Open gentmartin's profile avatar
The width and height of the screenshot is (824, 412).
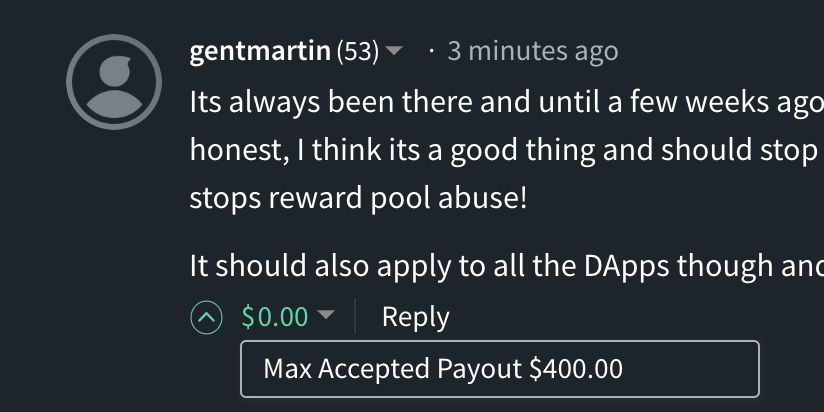click(114, 82)
